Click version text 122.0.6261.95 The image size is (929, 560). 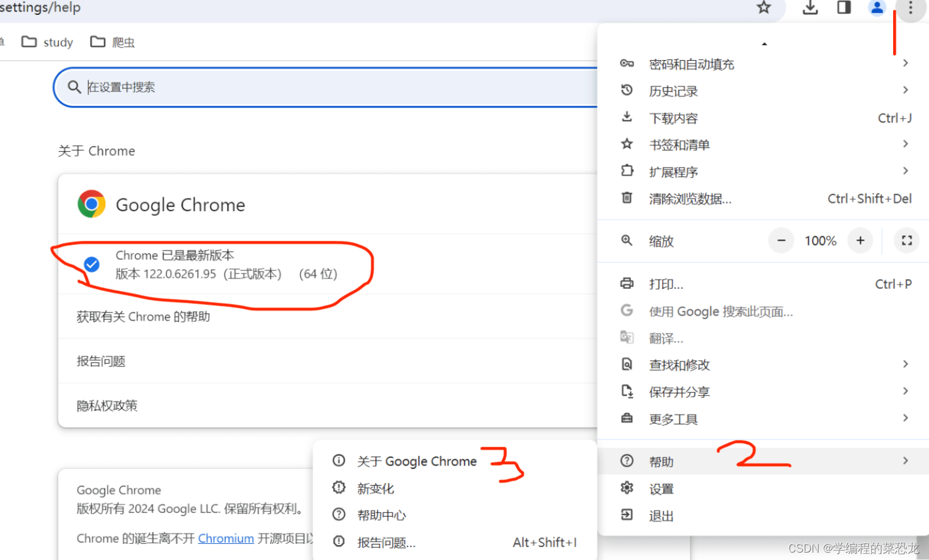click(180, 274)
